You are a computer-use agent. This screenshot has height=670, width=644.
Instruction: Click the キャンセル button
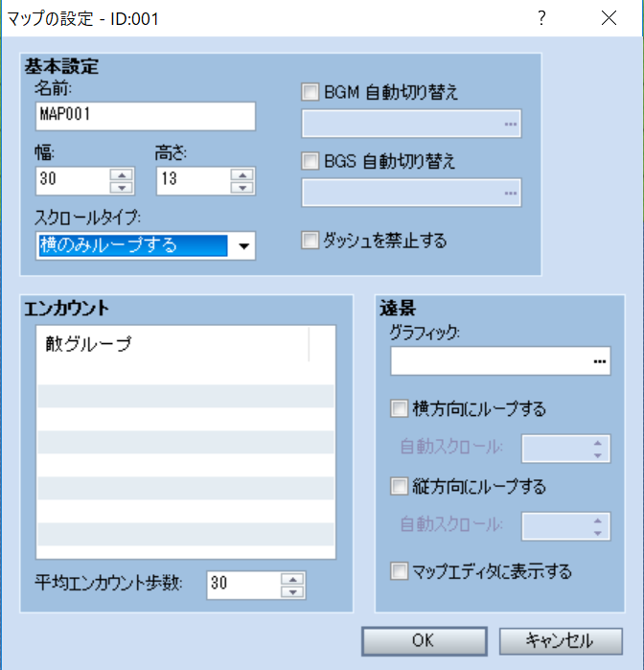(x=561, y=641)
